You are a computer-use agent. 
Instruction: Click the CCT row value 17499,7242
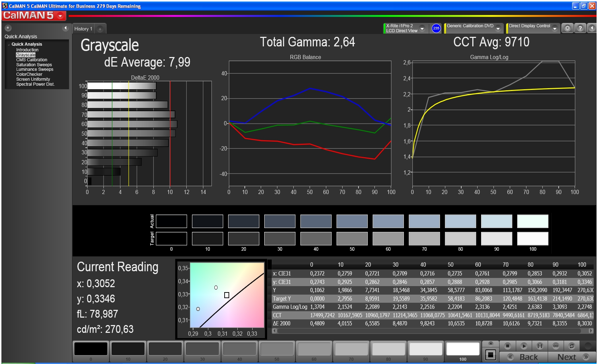pyautogui.click(x=322, y=315)
